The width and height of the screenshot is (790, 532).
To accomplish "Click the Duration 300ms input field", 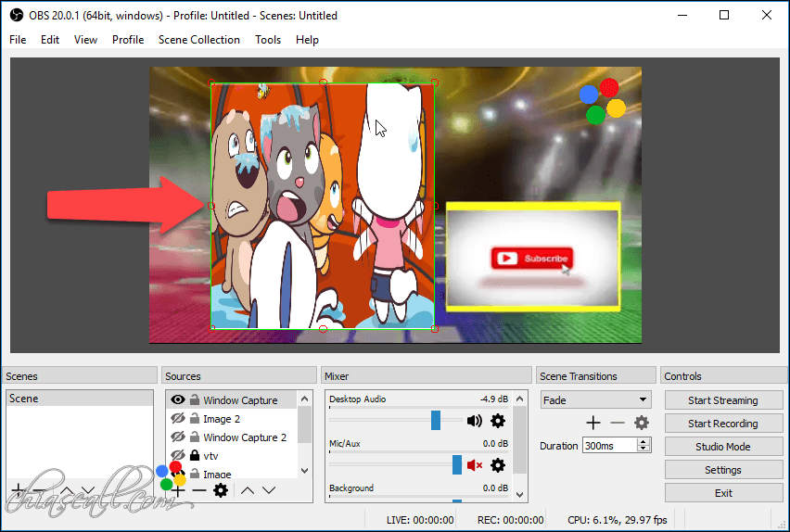I will pos(609,446).
